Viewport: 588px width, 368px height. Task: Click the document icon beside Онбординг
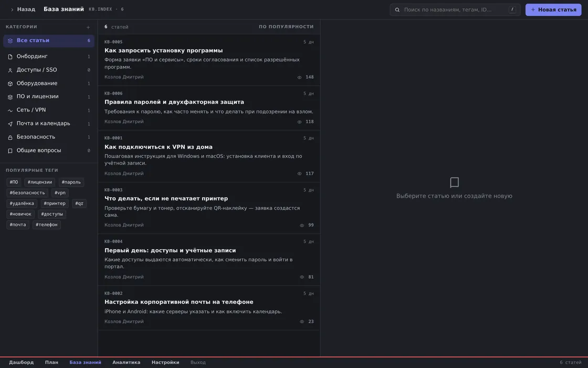click(10, 57)
